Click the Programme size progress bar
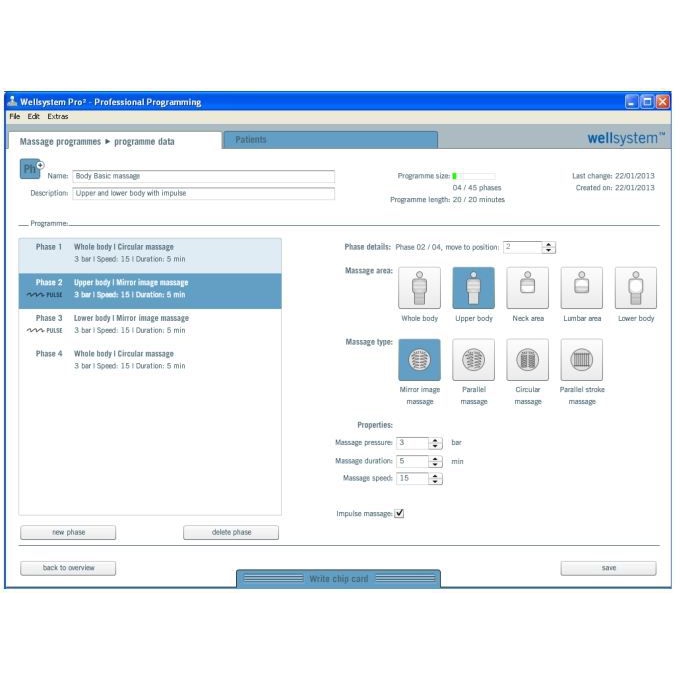The height and width of the screenshot is (680, 680). pos(474,176)
